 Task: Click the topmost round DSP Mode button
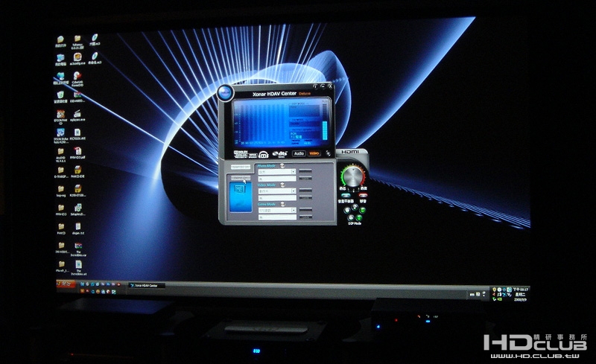(355, 207)
